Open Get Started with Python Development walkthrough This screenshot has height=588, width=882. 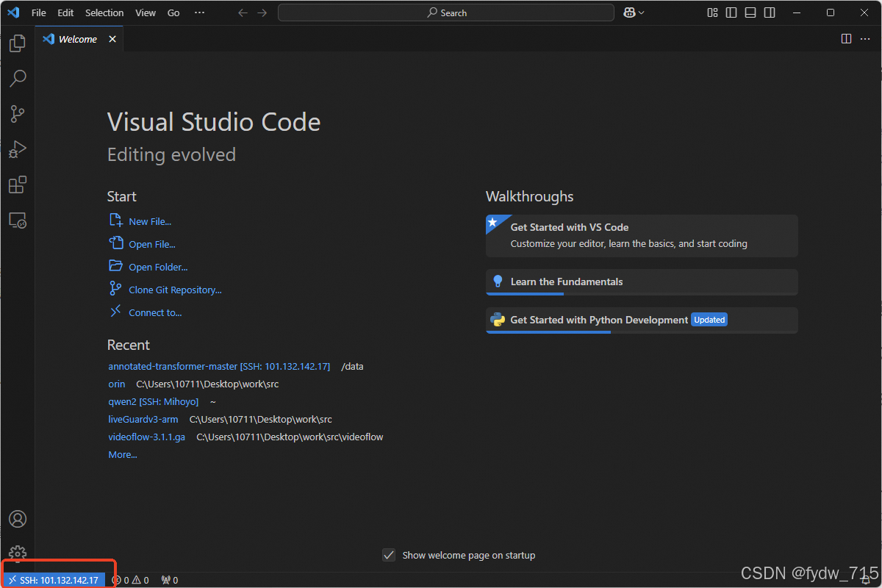pyautogui.click(x=642, y=320)
